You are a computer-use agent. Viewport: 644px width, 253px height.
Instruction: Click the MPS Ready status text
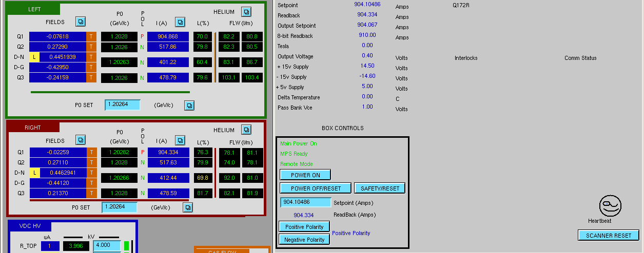click(x=294, y=154)
